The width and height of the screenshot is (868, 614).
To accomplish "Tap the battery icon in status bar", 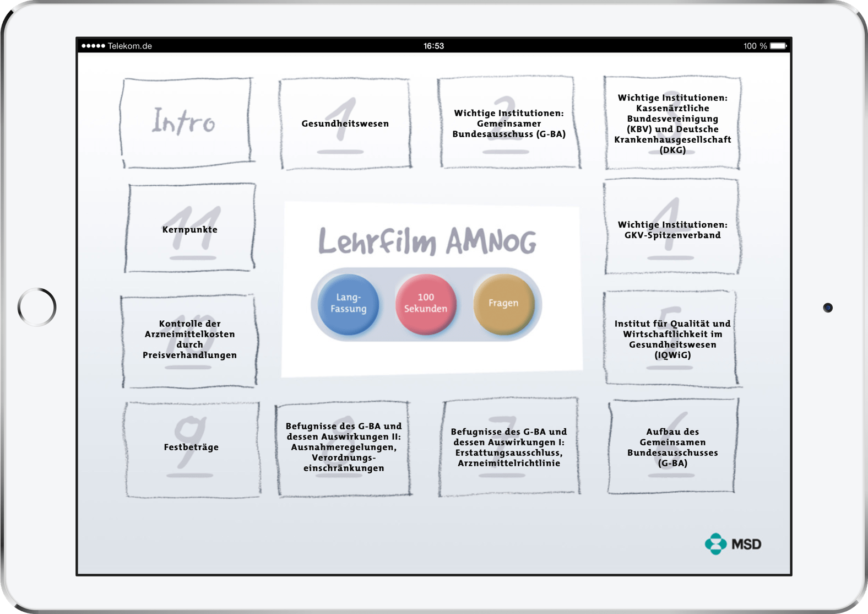I will tap(779, 46).
